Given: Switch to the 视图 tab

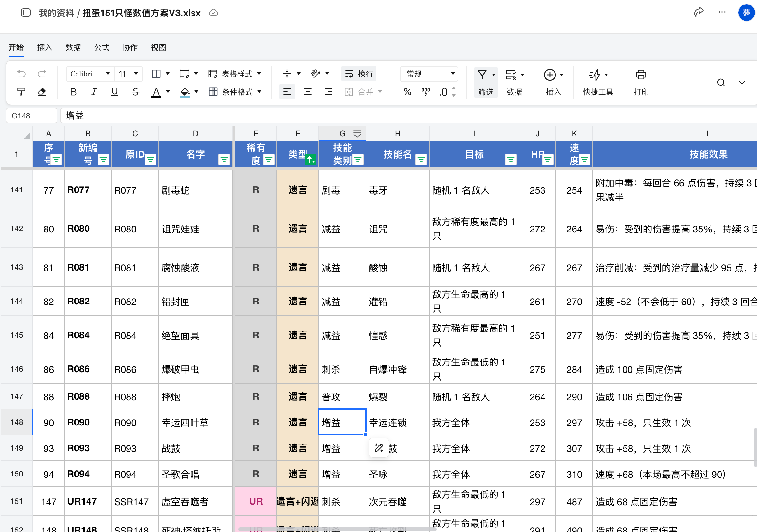Looking at the screenshot, I should point(158,47).
